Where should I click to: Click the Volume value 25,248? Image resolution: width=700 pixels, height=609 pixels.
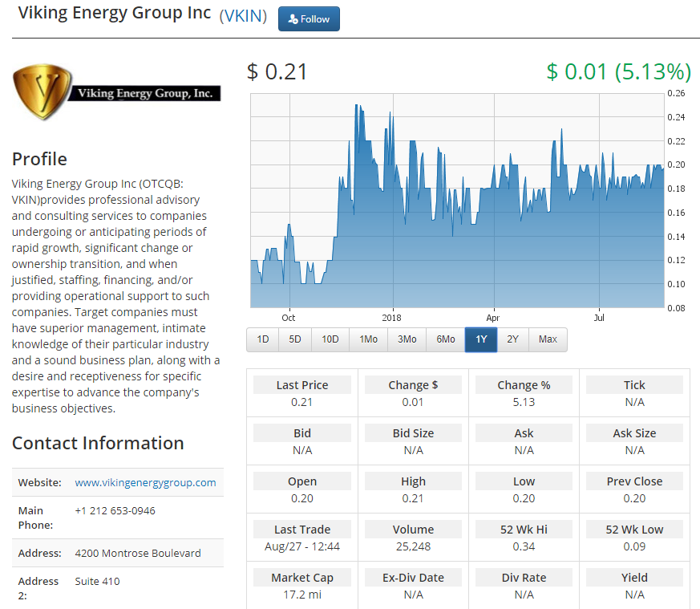coord(413,546)
